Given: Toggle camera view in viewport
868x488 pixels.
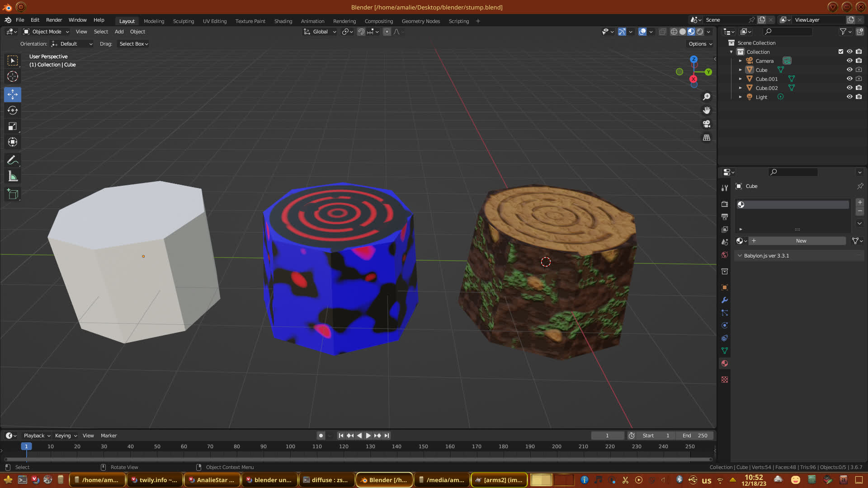Looking at the screenshot, I should pyautogui.click(x=707, y=124).
